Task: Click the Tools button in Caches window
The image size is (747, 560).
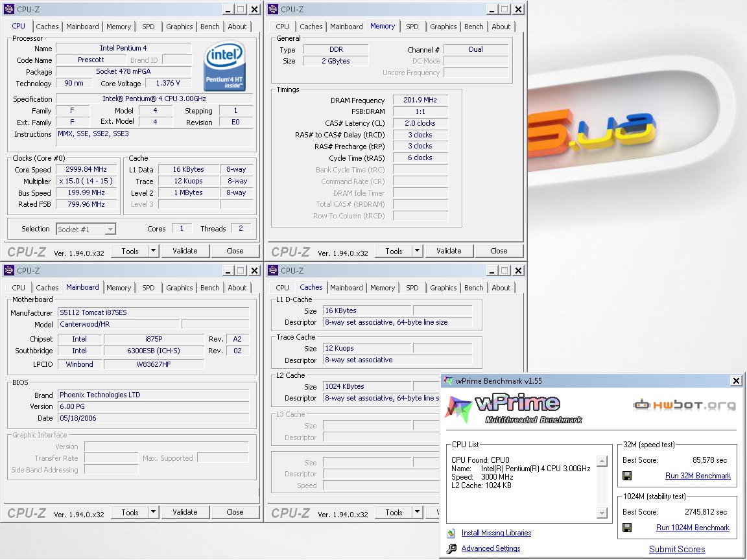Action: pos(394,512)
